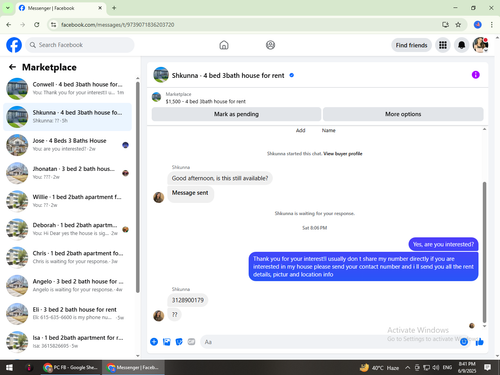Open the Deborah 1 bed 2bath chat
This screenshot has height=375, width=500.
tap(67, 229)
